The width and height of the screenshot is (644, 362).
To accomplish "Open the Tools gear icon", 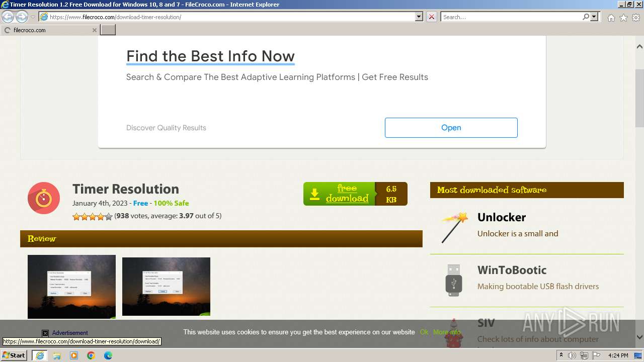I will (x=636, y=18).
